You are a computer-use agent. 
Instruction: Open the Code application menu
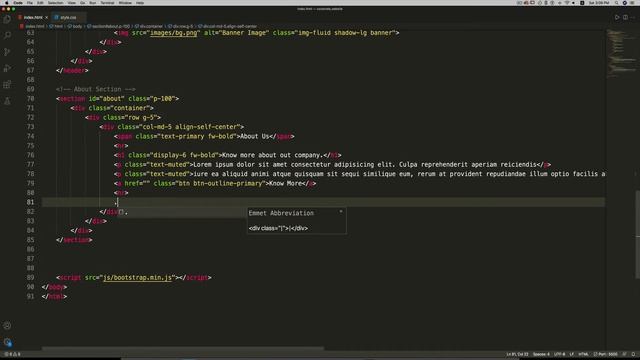coord(18,3)
